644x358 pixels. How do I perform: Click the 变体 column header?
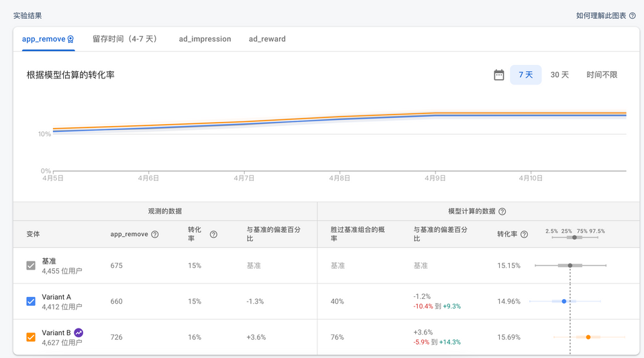(33, 234)
